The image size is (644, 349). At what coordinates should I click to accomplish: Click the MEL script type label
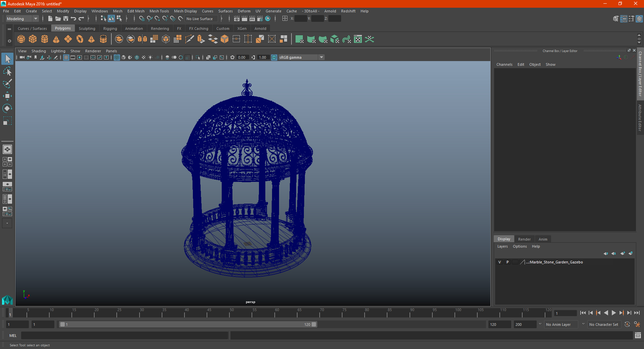[x=13, y=336]
